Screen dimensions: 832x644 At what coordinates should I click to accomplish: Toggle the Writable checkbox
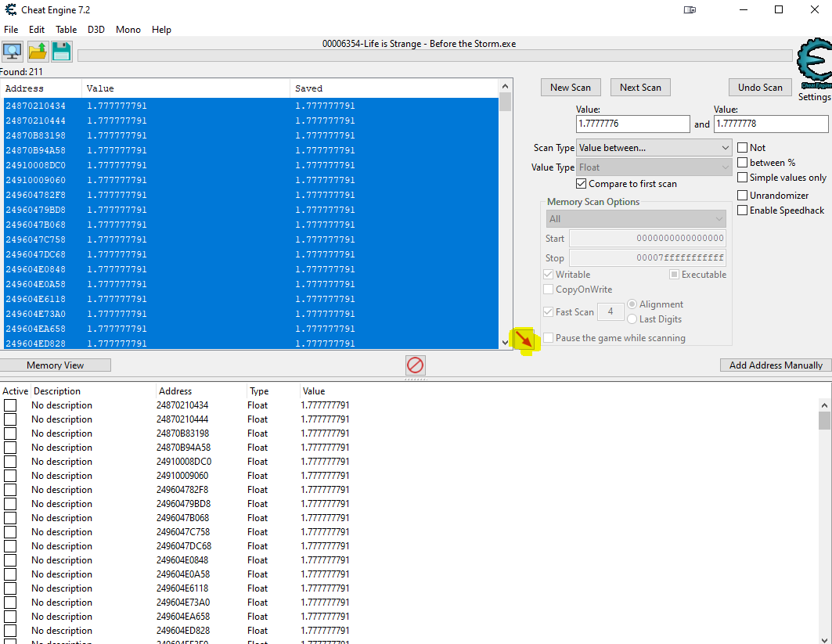[x=548, y=274]
